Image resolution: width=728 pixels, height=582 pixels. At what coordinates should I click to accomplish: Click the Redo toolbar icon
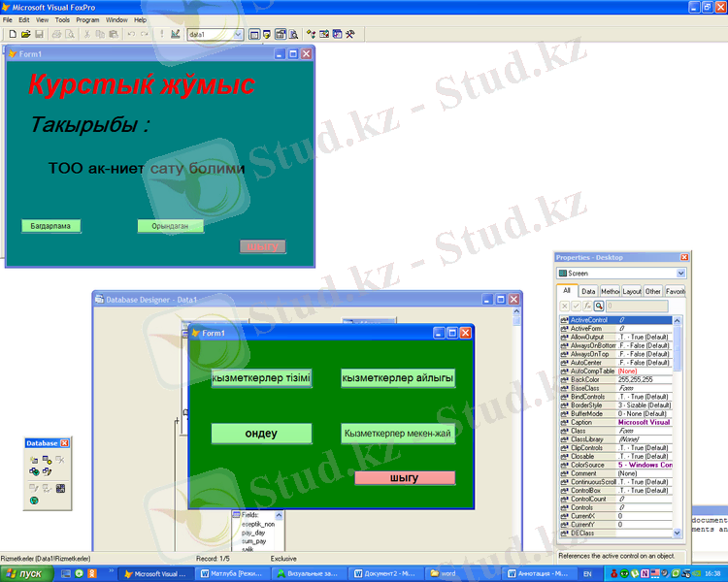(145, 34)
